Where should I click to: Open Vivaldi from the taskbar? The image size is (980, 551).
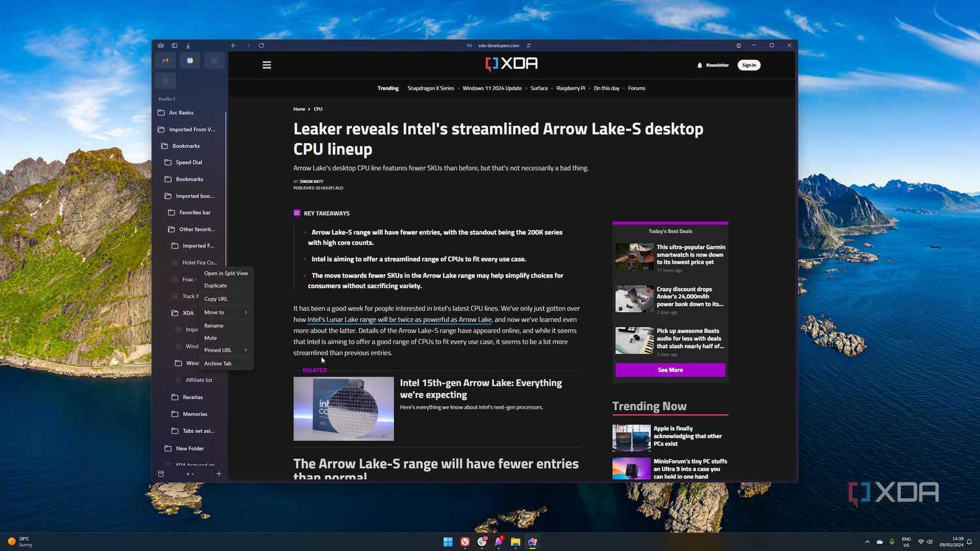pyautogui.click(x=465, y=542)
